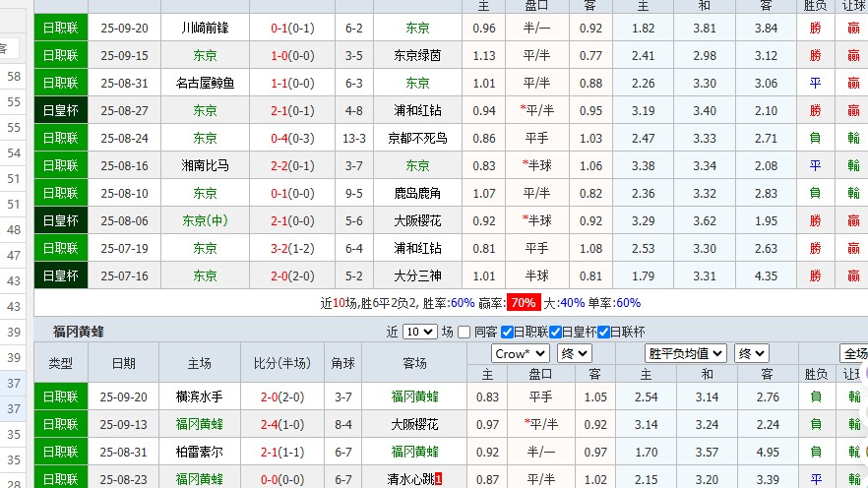
Task: Click 日皇杯 badge in the 25-08-27 row
Action: pyautogui.click(x=61, y=110)
